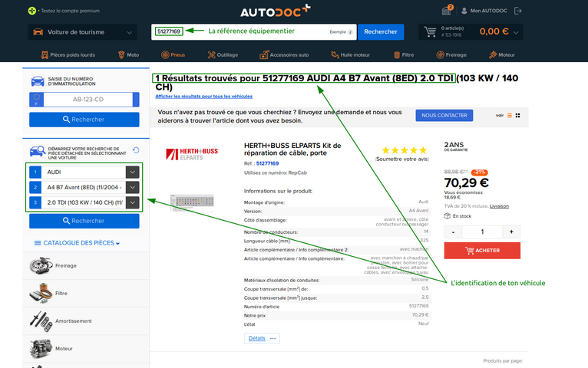The height and width of the screenshot is (368, 588).
Task: Click reference number 51277169 link
Action: [267, 163]
